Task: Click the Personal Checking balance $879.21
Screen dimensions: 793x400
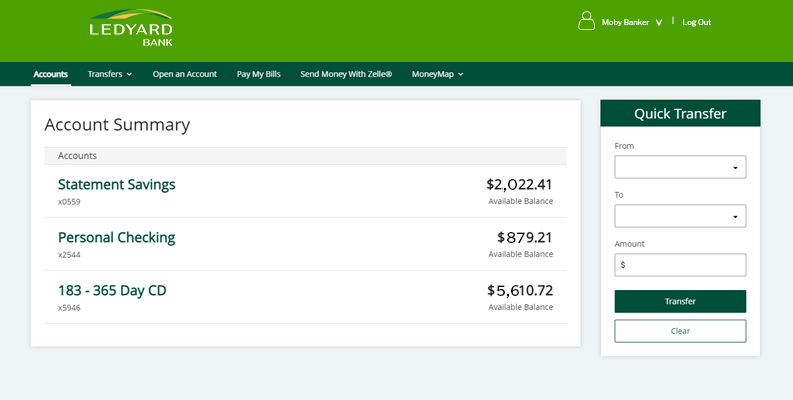Action: pyautogui.click(x=524, y=237)
